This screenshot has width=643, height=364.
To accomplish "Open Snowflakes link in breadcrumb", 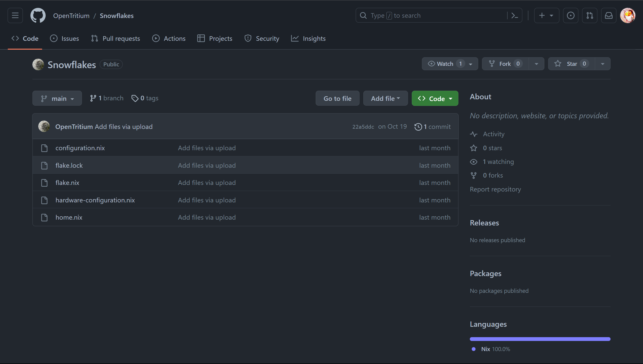I will (x=117, y=16).
